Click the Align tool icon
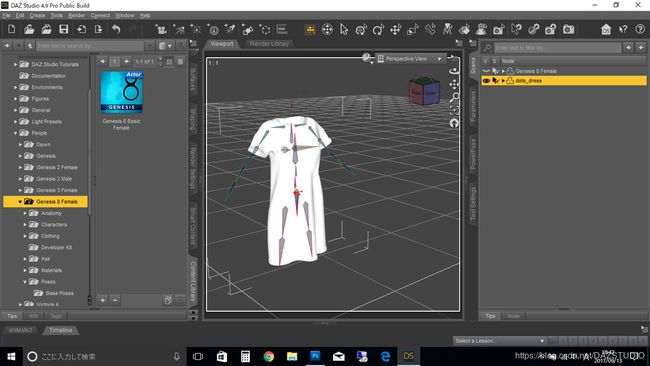Viewport: 650px width, 366px height. coord(282,29)
